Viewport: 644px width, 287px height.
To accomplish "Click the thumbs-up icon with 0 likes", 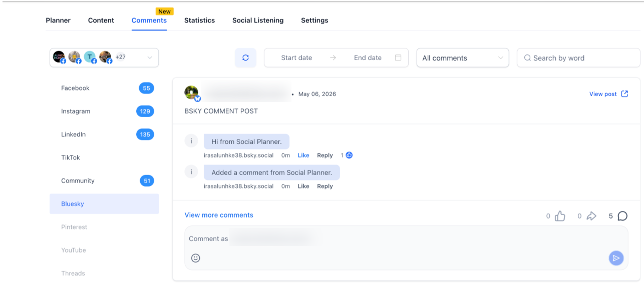I will coord(560,216).
